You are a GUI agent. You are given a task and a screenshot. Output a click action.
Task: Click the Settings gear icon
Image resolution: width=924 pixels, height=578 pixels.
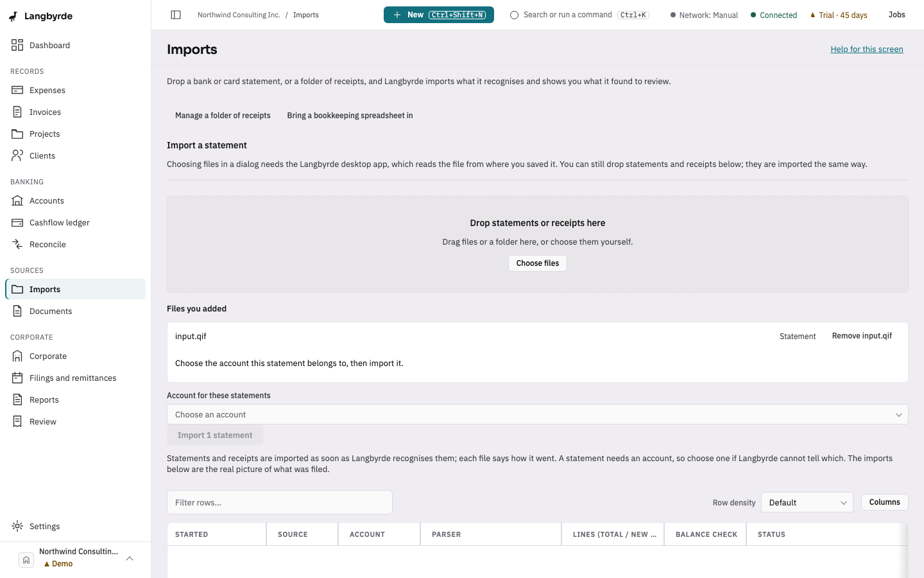(17, 526)
